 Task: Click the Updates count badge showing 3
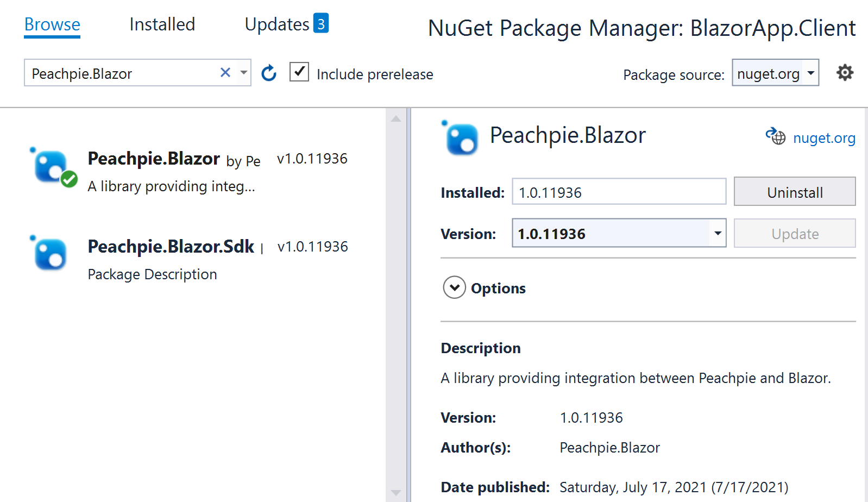(x=321, y=23)
